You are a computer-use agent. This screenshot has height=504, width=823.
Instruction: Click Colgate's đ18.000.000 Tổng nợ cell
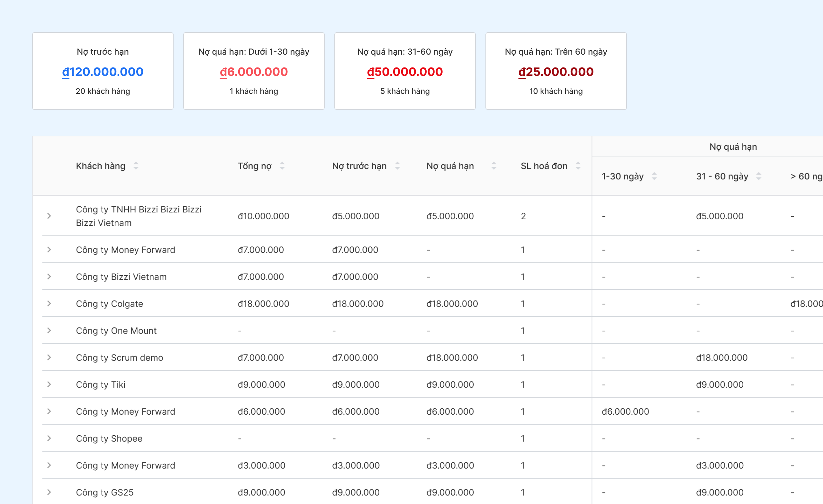tap(264, 304)
